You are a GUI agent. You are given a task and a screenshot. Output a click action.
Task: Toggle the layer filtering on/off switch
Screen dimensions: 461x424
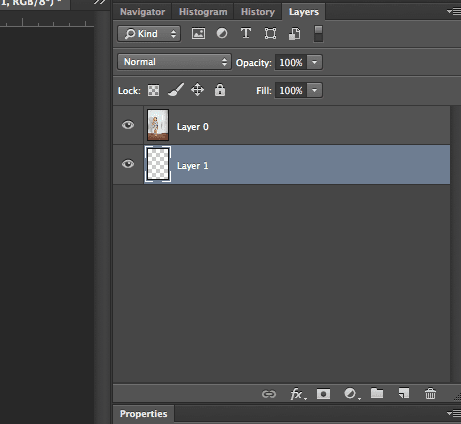tap(318, 34)
